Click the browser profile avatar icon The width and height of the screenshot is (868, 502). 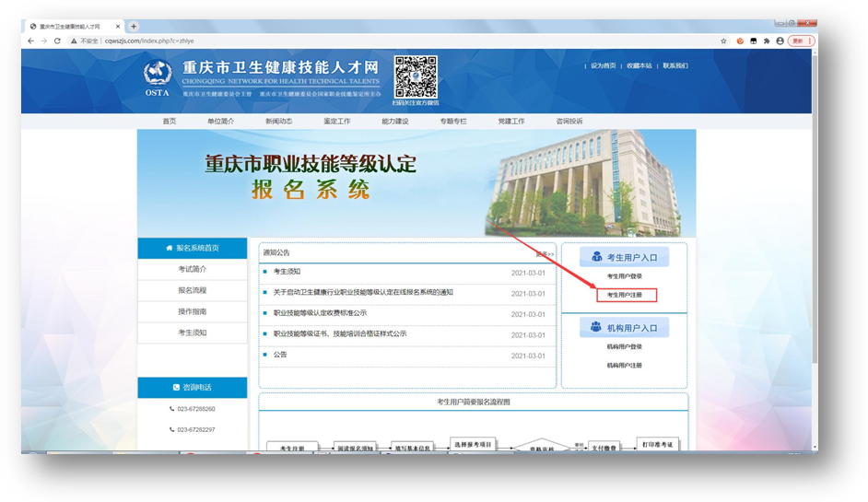tap(780, 41)
